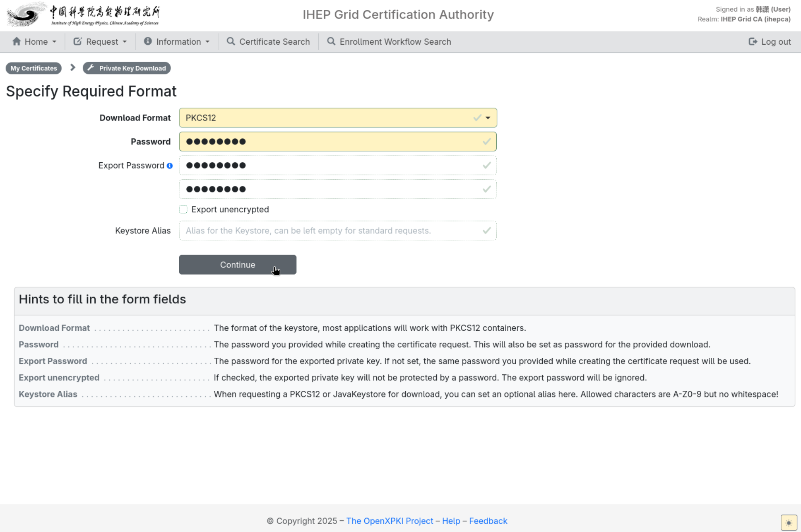This screenshot has height=532, width=801.
Task: Focus the Export Password first field
Action: (338, 165)
